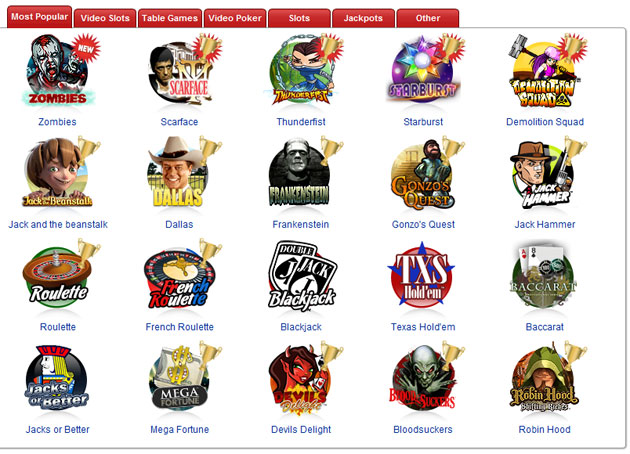Select the Video Poker tab
Screen dimensions: 630x454
point(235,18)
